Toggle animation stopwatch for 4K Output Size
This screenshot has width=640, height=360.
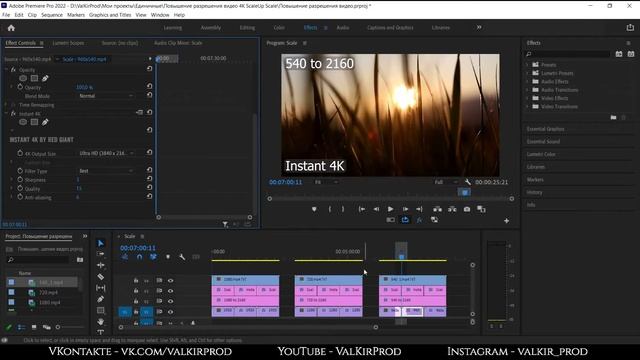tap(20, 153)
